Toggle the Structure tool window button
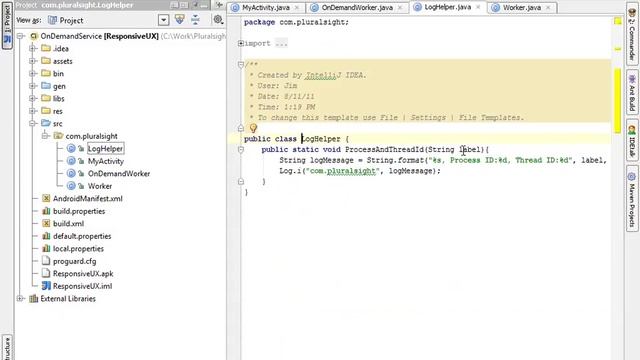The width and height of the screenshot is (640, 360). pyautogui.click(x=7, y=347)
